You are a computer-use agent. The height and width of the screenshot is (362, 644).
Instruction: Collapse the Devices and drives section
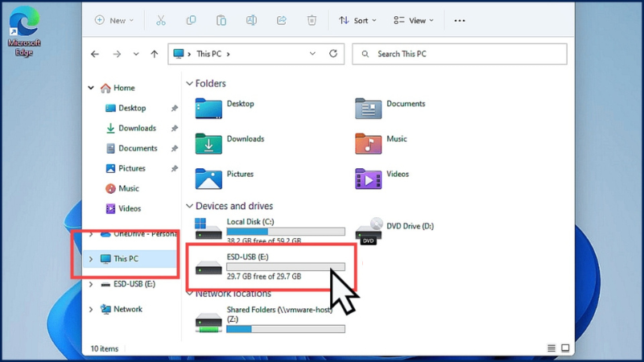tap(190, 206)
